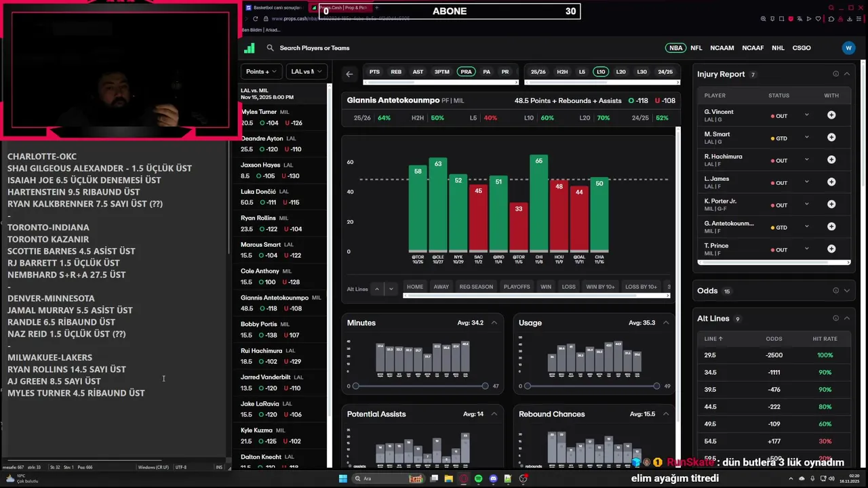Open the Windows Start menu
Screen dimensions: 868x488
pyautogui.click(x=343, y=479)
